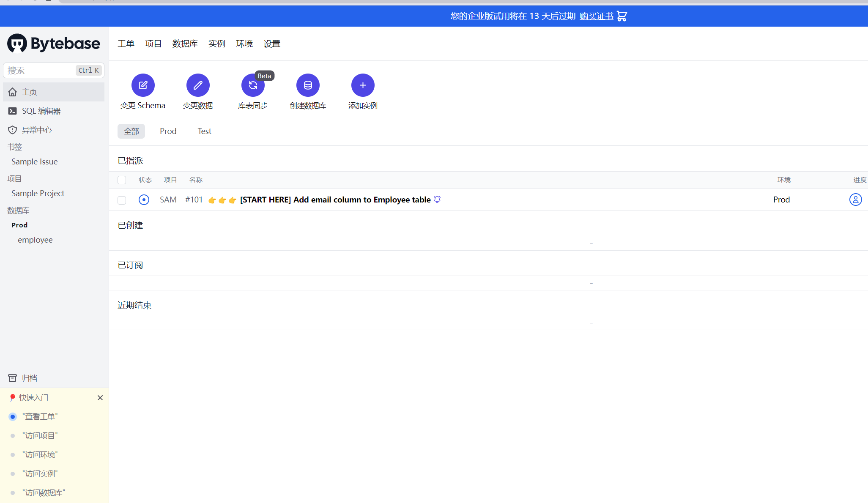Click the home icon beside 主页
This screenshot has height=503, width=868.
(x=13, y=92)
